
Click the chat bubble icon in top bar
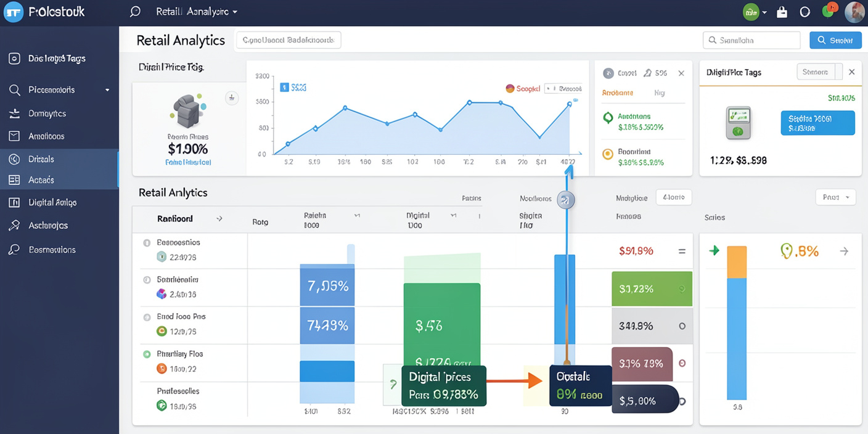135,12
